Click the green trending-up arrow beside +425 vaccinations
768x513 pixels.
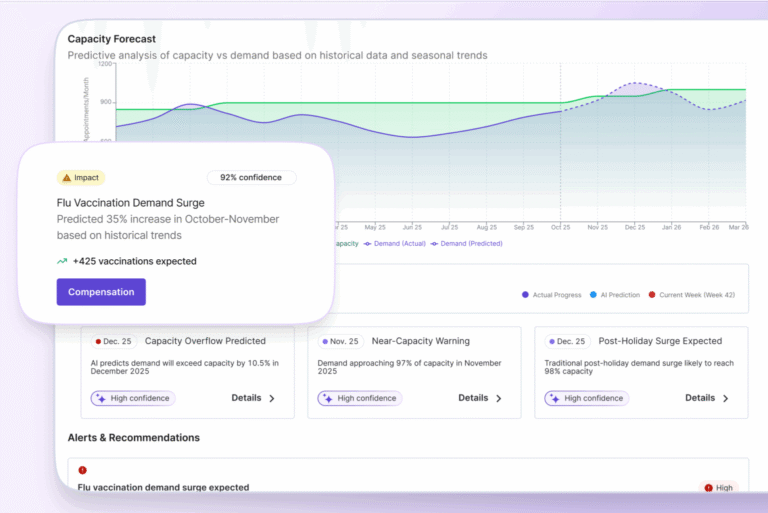click(62, 261)
